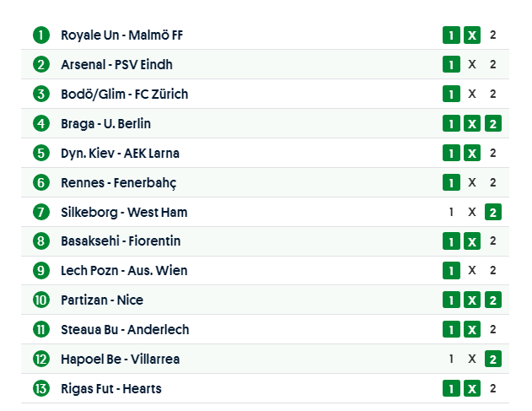The height and width of the screenshot is (411, 532).
Task: Toggle the X pick for Dyn. Kiev - AEK Larna
Action: coord(472,153)
